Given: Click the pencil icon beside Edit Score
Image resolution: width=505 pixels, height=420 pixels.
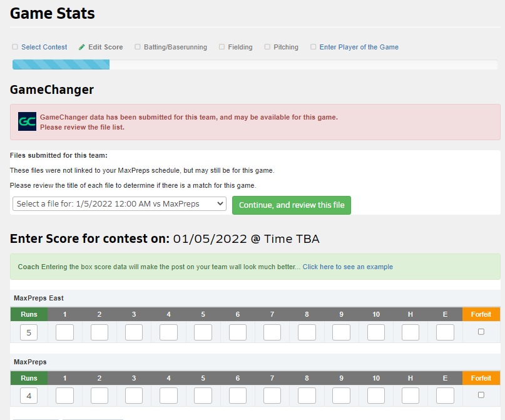Looking at the screenshot, I should click(x=82, y=47).
